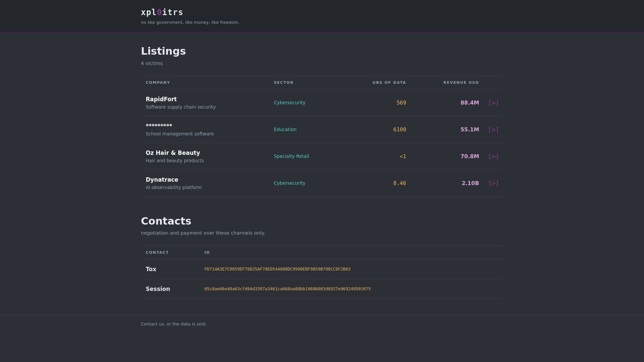Open the Oz Hair & Beauty company name
This screenshot has width=644, height=362.
tap(173, 153)
